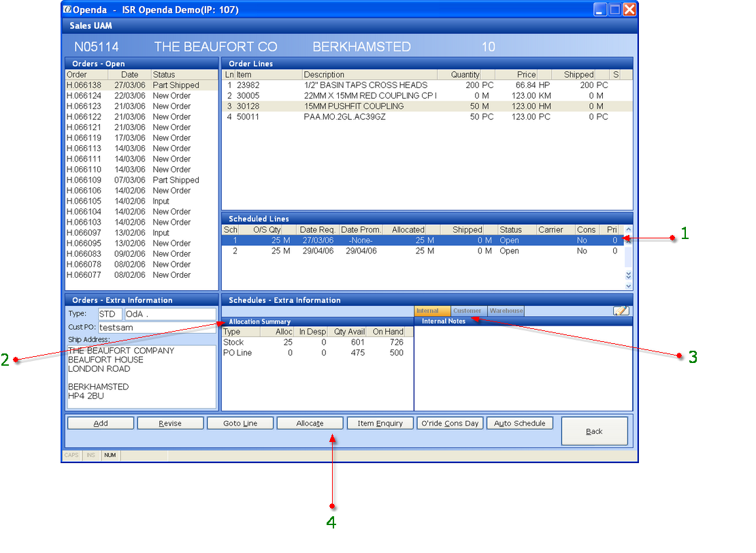Viewport: 756px width, 553px height.
Task: Click the Orders list Status column header
Action: (184, 75)
